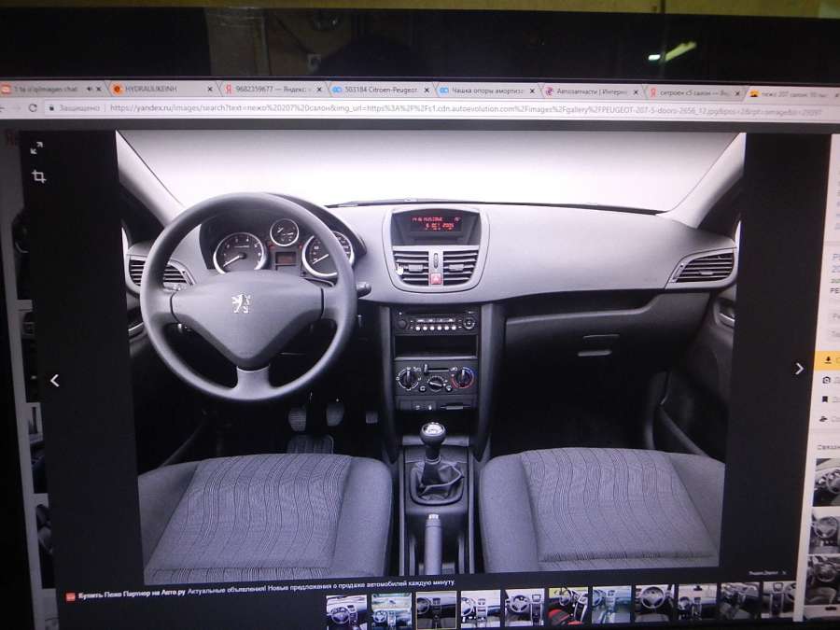Click the bookmark save icon in sidebar
The height and width of the screenshot is (630, 840).
[x=828, y=399]
